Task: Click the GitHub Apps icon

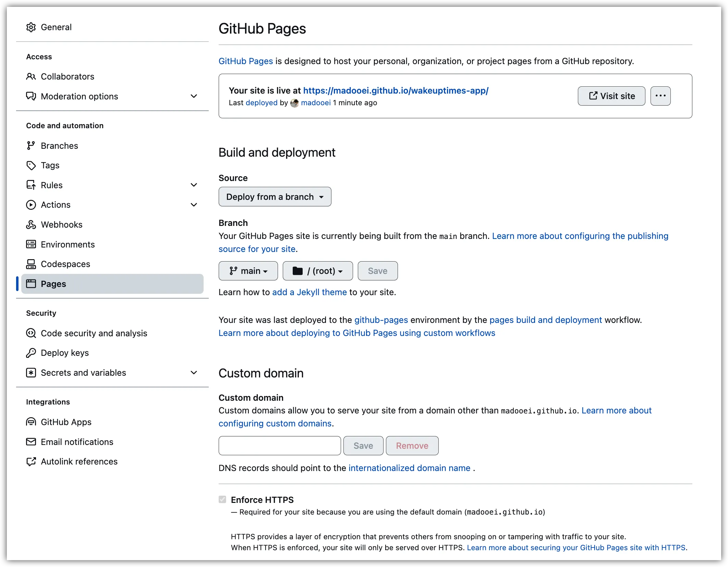Action: (31, 422)
